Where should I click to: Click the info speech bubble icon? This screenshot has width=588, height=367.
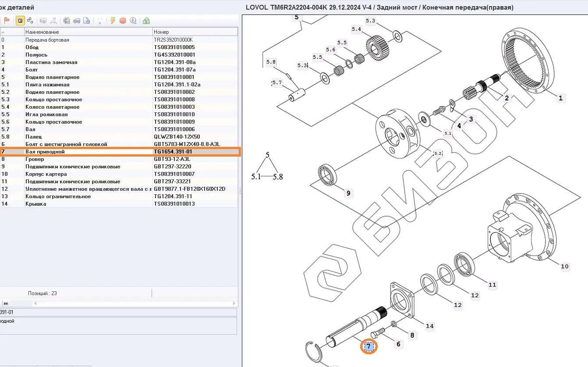133,21
